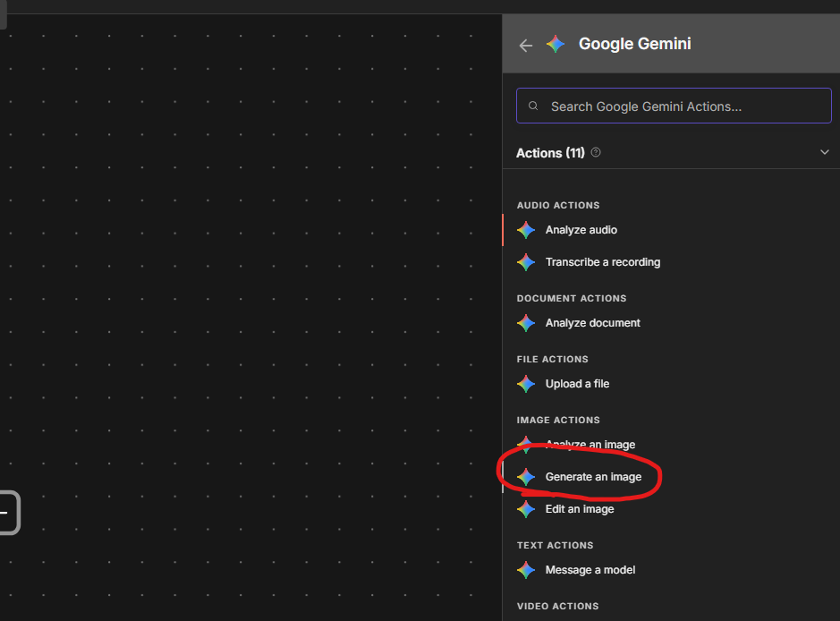Click the Gemini icon beside Transcribe a recording

pos(526,262)
